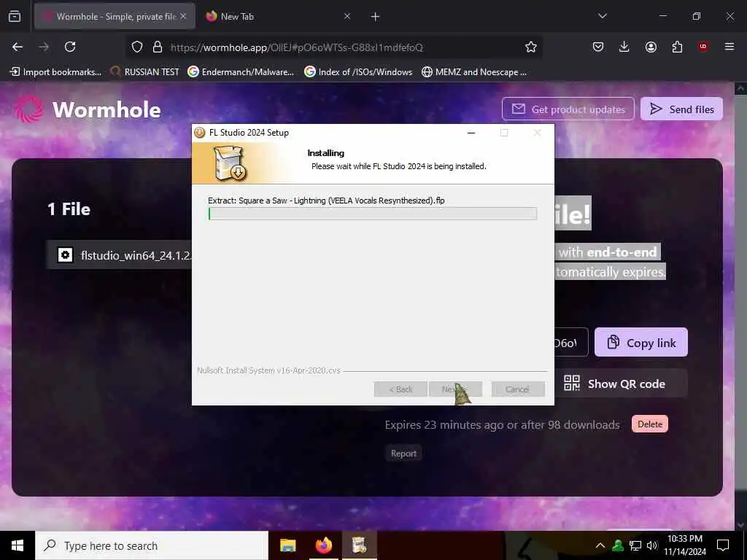Click the disabled Cancel button in installer
The image size is (747, 560).
tap(518, 389)
